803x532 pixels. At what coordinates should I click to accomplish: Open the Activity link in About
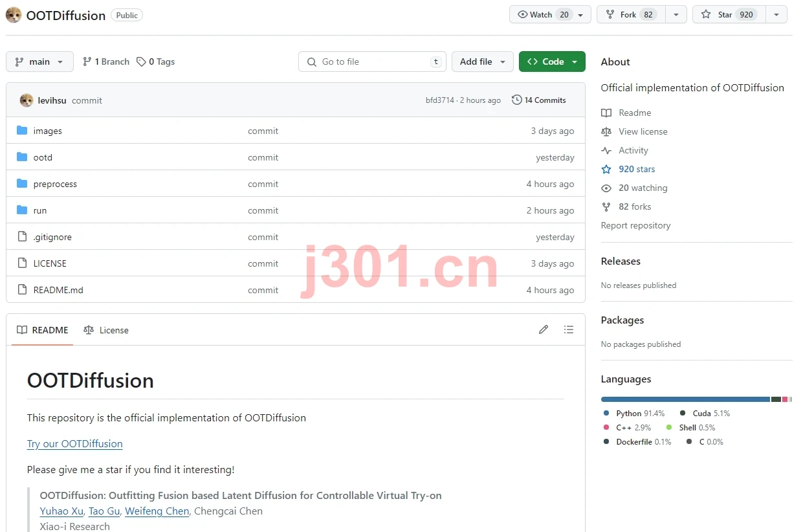(633, 150)
